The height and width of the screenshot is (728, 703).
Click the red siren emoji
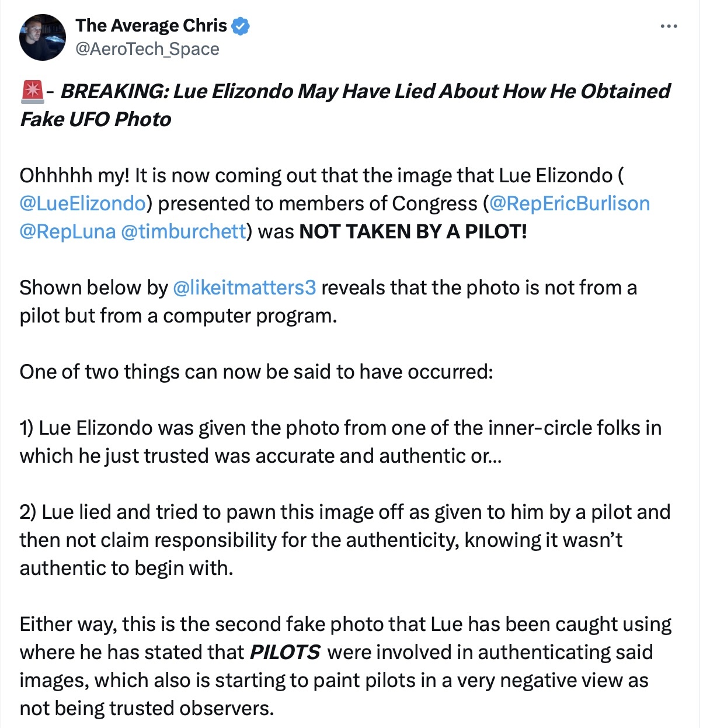pyautogui.click(x=32, y=92)
